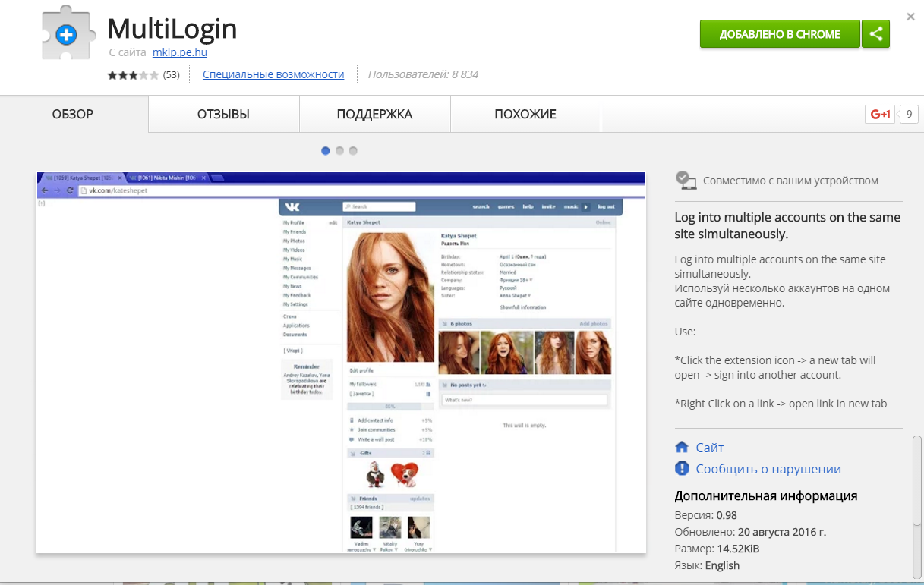
Task: Open the Специальные возможности category link
Action: click(x=273, y=74)
